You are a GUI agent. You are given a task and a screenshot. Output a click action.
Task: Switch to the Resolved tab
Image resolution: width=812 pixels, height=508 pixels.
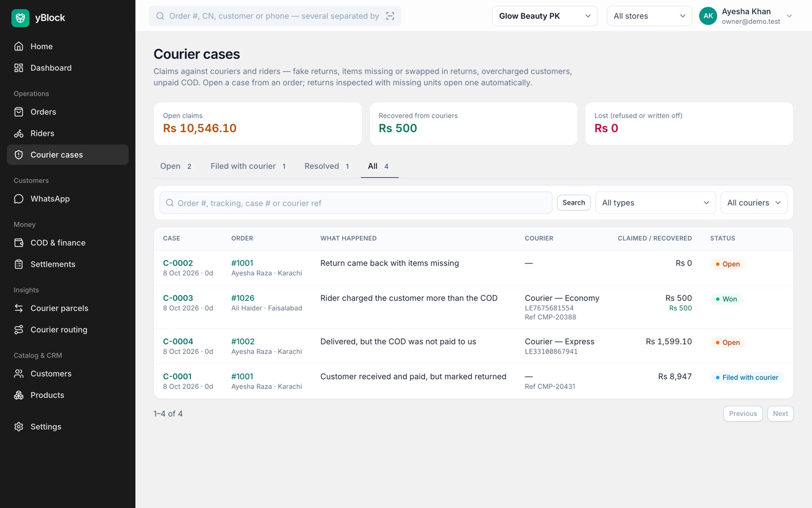click(x=327, y=166)
